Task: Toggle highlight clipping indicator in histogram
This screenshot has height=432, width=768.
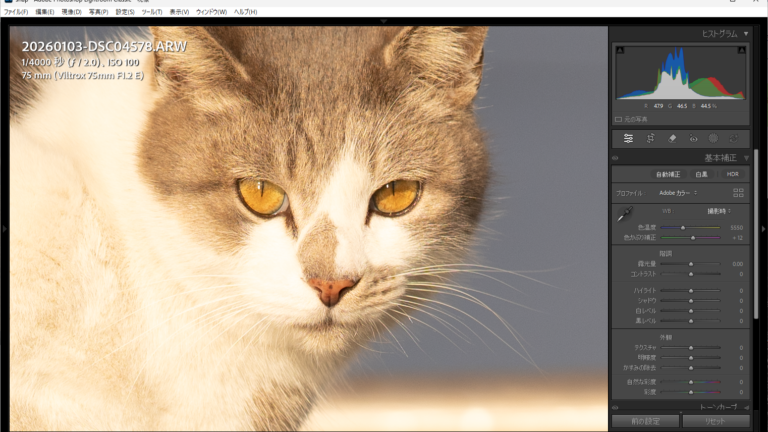Action: (x=741, y=50)
